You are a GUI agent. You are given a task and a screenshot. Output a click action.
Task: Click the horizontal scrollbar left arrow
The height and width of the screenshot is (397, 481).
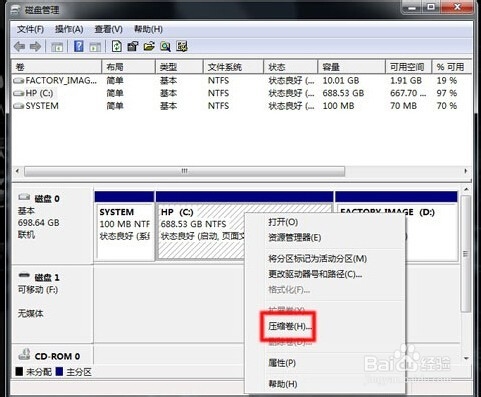(x=17, y=171)
